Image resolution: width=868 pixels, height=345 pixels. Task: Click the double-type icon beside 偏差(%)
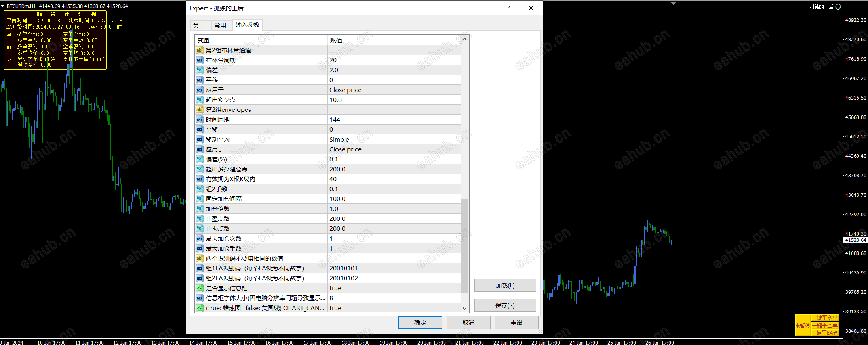[x=199, y=159]
